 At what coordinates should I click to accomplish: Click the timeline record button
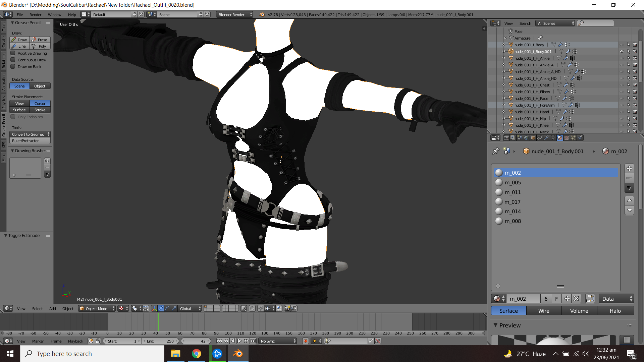point(305,341)
